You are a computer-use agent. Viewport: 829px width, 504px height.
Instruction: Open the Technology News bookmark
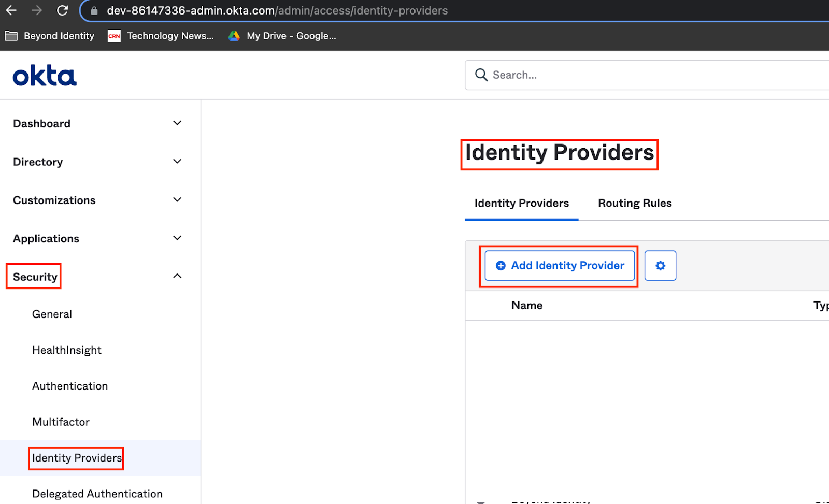pyautogui.click(x=161, y=36)
